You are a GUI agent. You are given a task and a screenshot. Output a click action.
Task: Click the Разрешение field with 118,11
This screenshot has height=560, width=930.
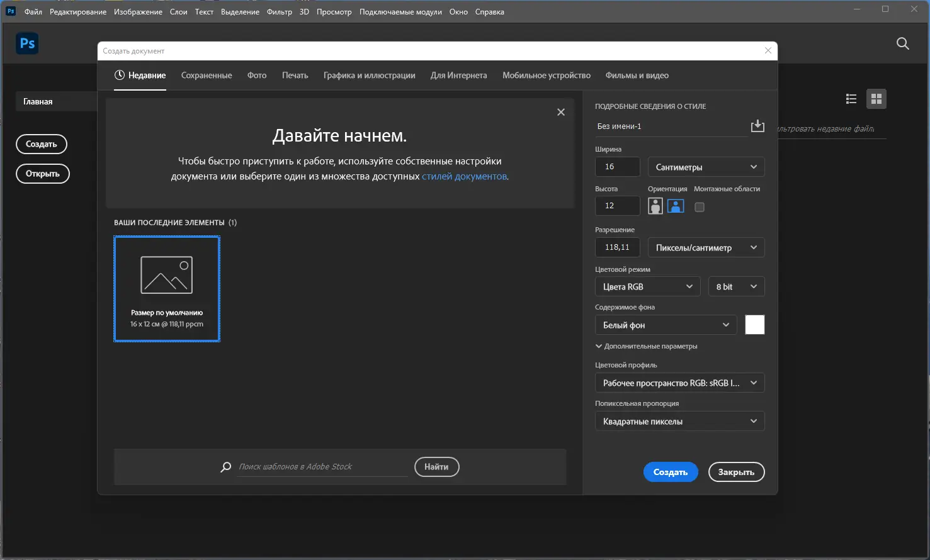[x=618, y=247]
